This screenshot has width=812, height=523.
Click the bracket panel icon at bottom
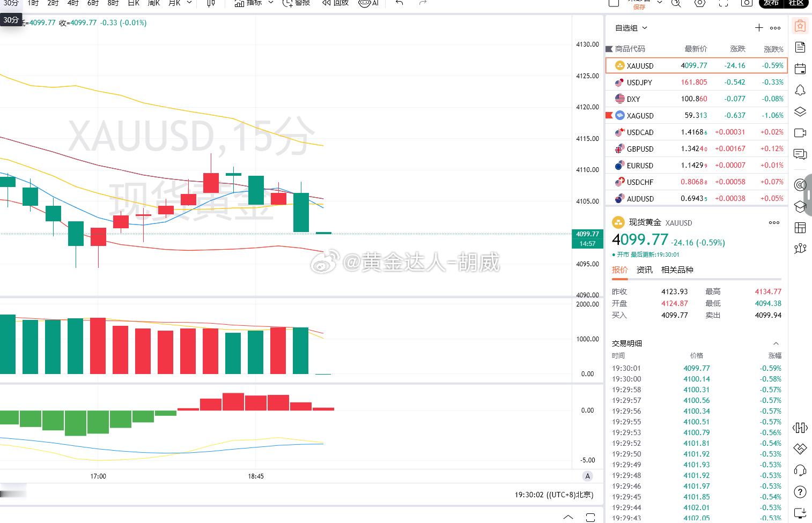pos(590,517)
